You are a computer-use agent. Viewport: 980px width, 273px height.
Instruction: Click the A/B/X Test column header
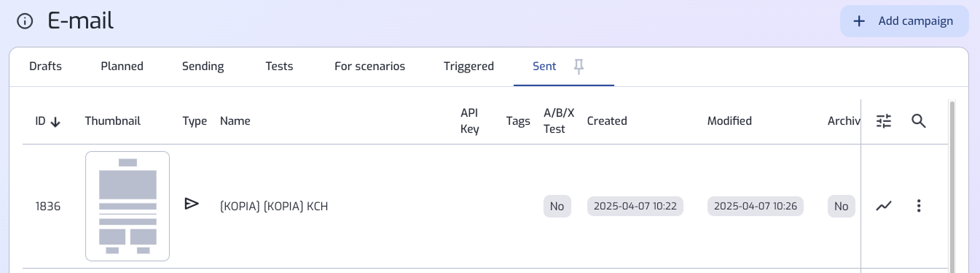point(560,121)
